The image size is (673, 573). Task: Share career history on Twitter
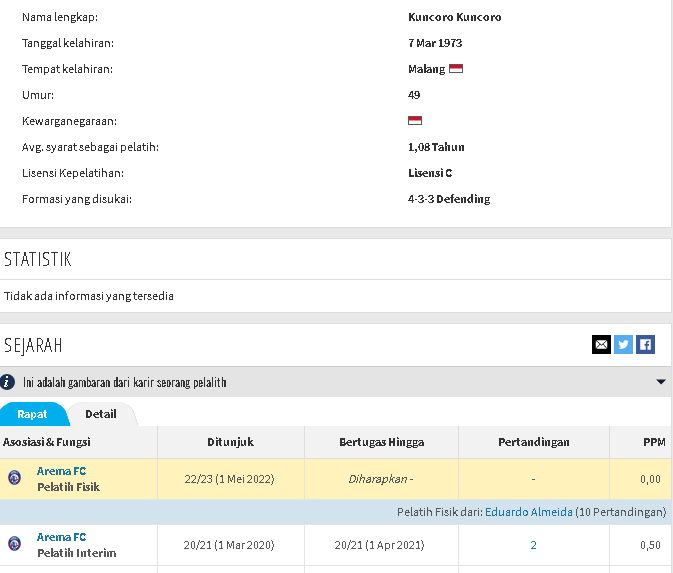[x=623, y=344]
